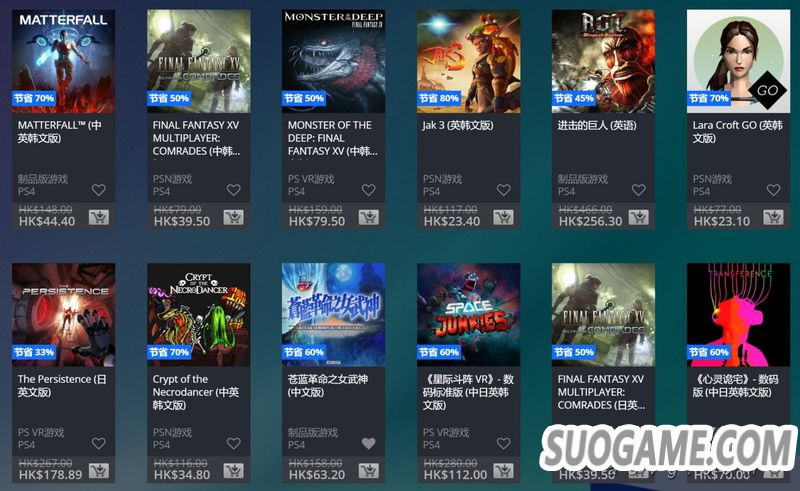Add MATTERFALL to the shopping cart
This screenshot has width=800, height=491.
98,217
